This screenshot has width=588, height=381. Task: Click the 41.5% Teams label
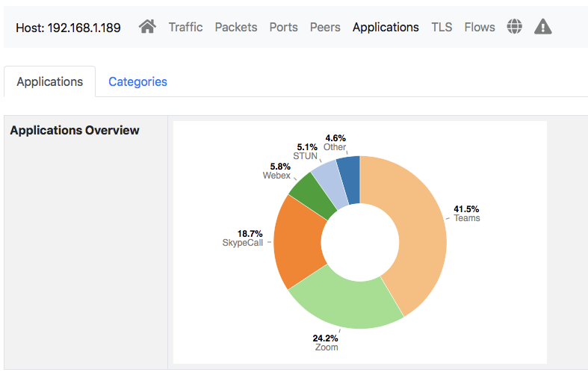[466, 214]
